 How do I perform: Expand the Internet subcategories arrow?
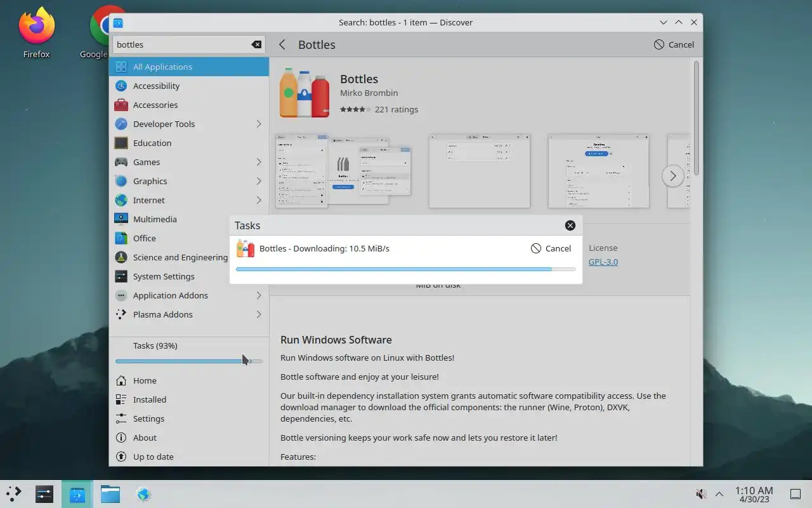tap(259, 200)
